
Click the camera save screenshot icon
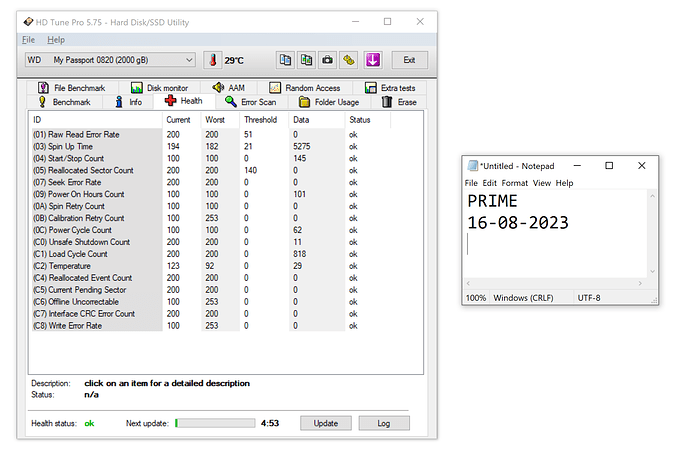(x=327, y=60)
